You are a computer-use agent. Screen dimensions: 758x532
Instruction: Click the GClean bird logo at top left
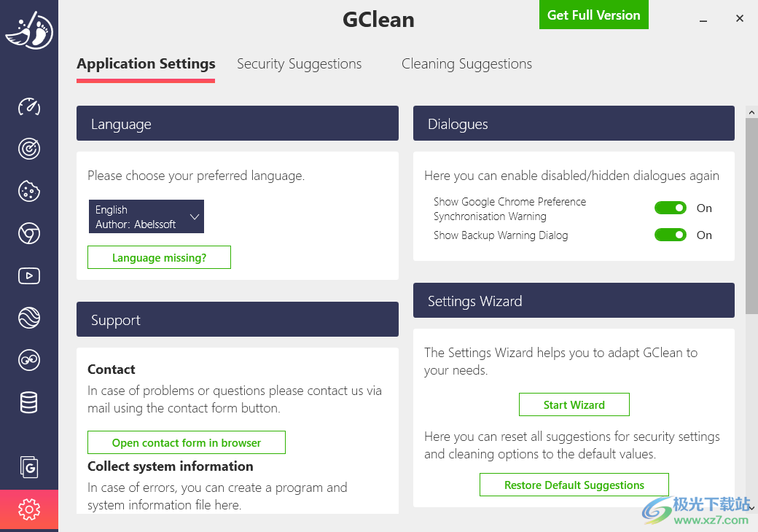(x=29, y=31)
